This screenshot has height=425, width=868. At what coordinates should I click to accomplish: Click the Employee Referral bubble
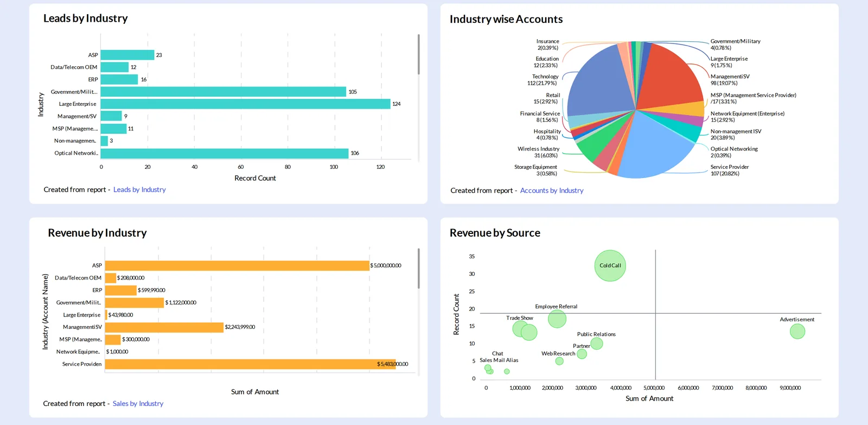tap(557, 319)
